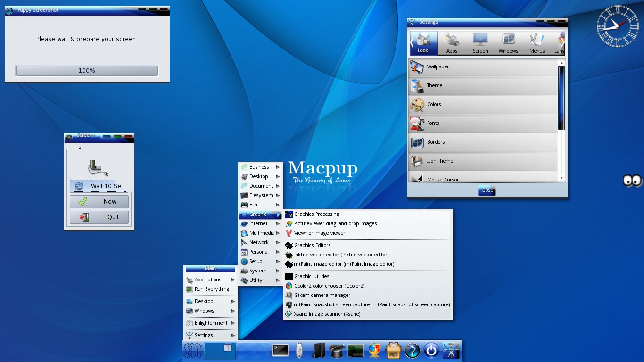Expand the Fun submenu

[260, 205]
